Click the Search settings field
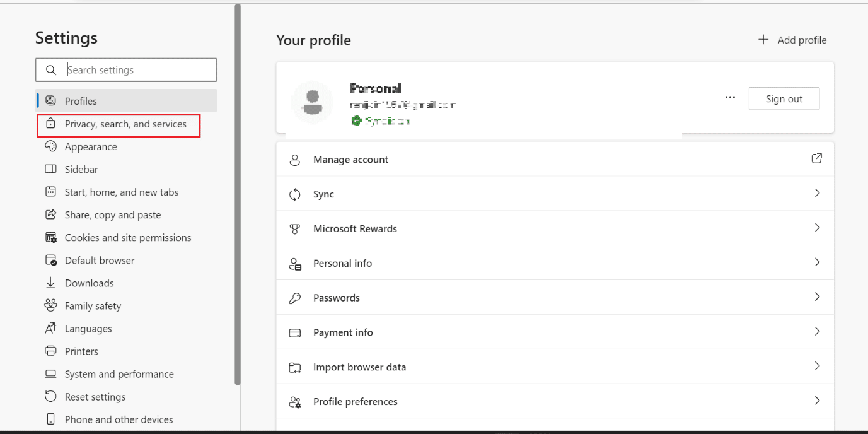 pos(125,69)
